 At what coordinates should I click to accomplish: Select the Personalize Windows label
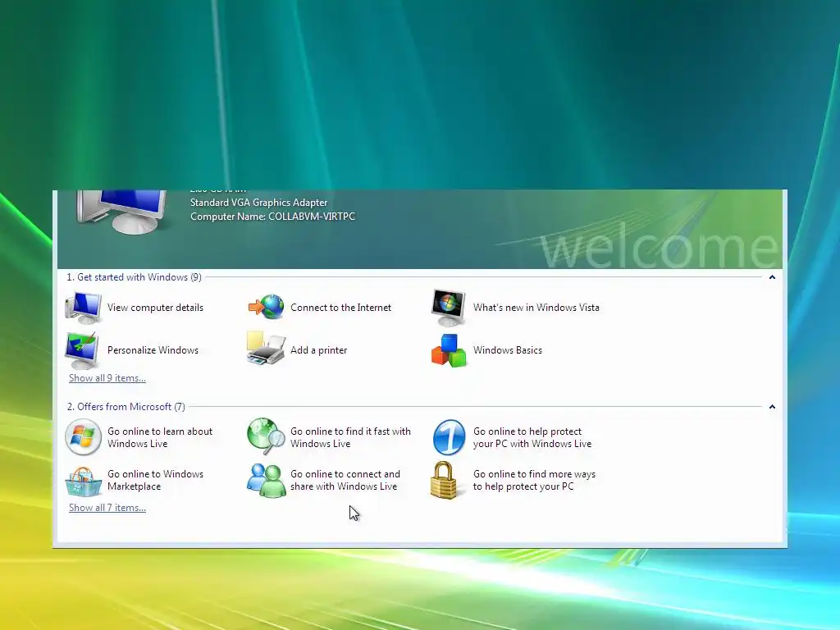[153, 350]
